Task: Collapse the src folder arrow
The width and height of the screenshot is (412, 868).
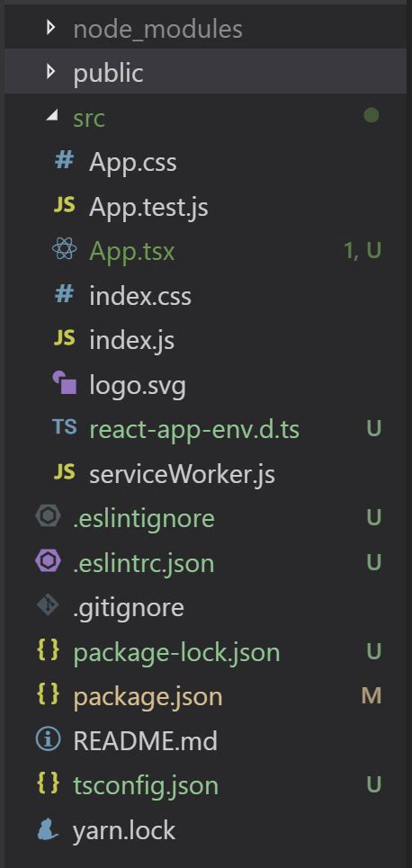Action: tap(51, 116)
